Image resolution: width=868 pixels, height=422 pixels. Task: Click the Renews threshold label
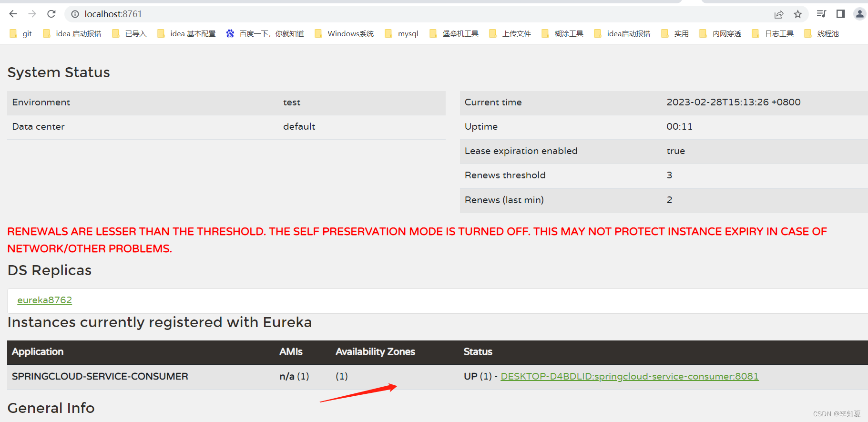coord(505,175)
